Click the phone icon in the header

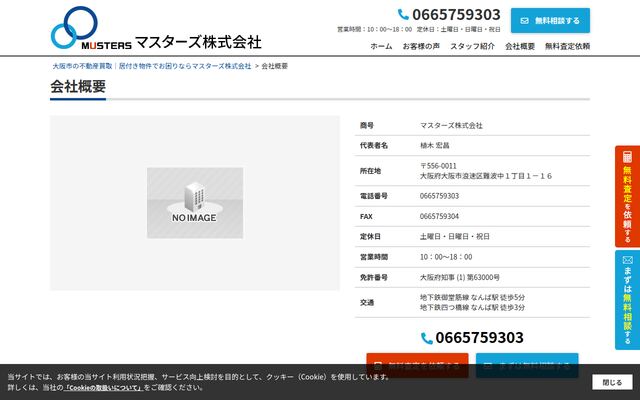pyautogui.click(x=403, y=14)
